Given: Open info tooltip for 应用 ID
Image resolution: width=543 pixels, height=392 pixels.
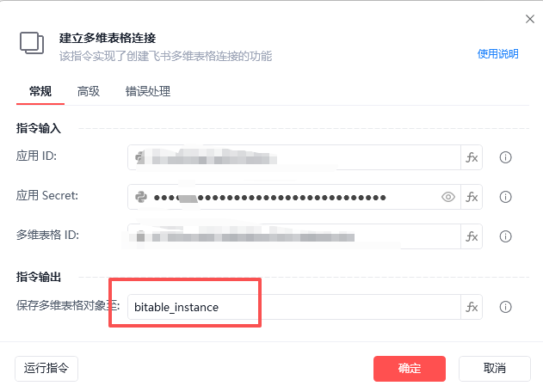Looking at the screenshot, I should coord(505,158).
